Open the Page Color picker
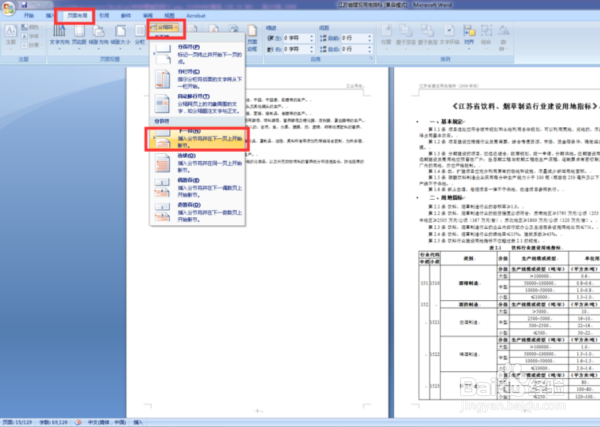 pyautogui.click(x=233, y=29)
